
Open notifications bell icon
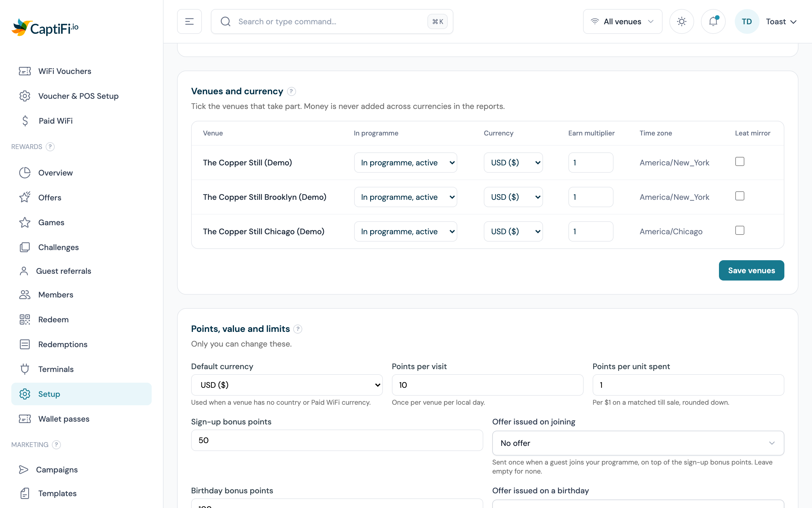(713, 21)
